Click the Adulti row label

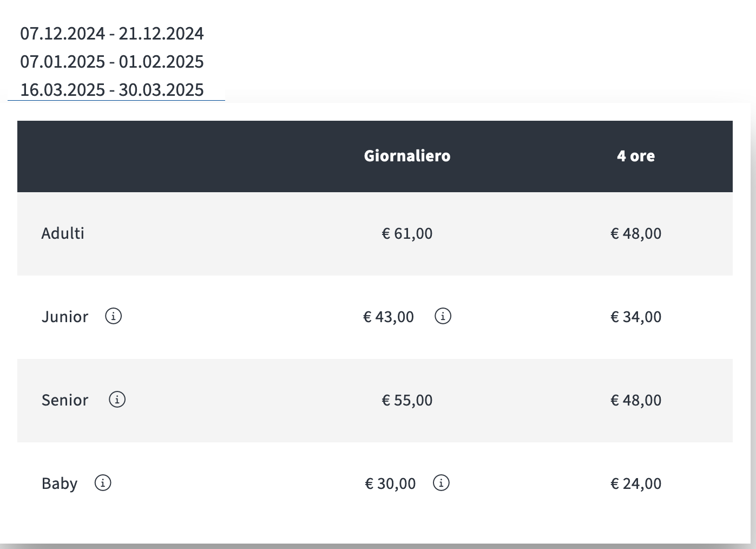(63, 233)
